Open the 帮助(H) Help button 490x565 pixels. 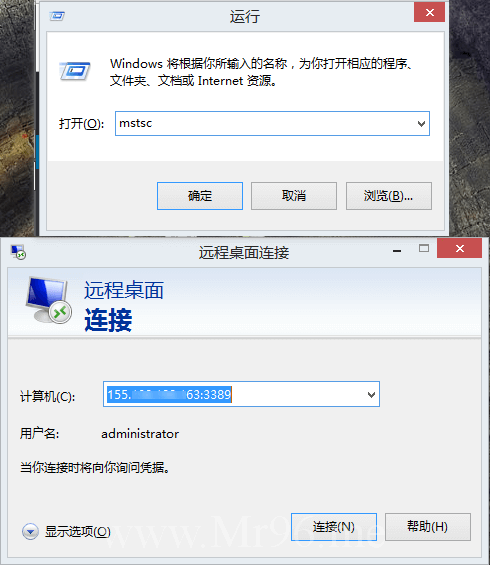pyautogui.click(x=428, y=527)
